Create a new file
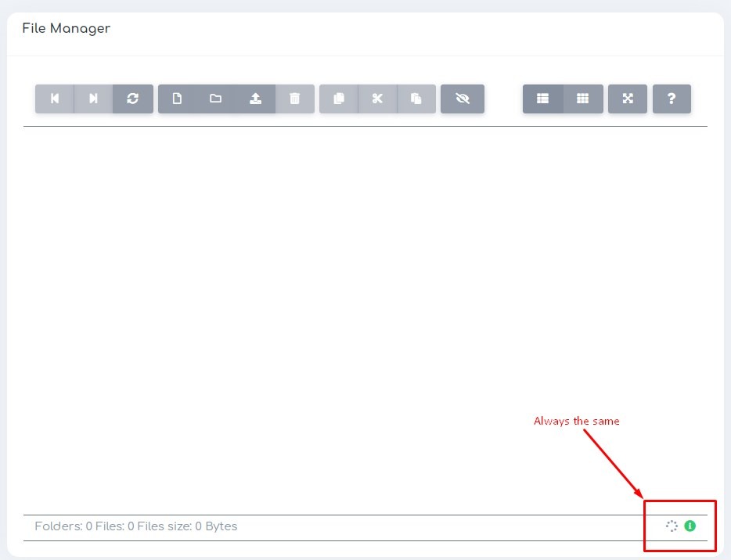The width and height of the screenshot is (731, 560). tap(178, 99)
